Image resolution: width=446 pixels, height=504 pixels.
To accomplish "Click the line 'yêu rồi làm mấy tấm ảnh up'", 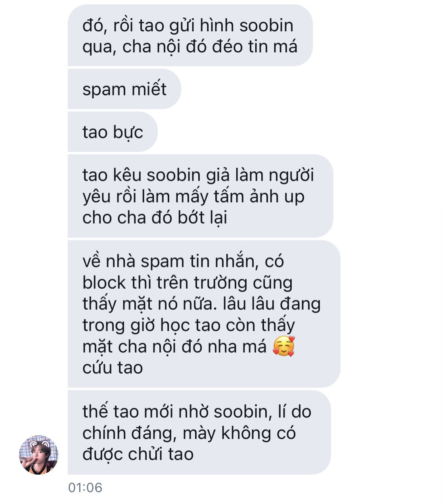I will coord(193,196).
